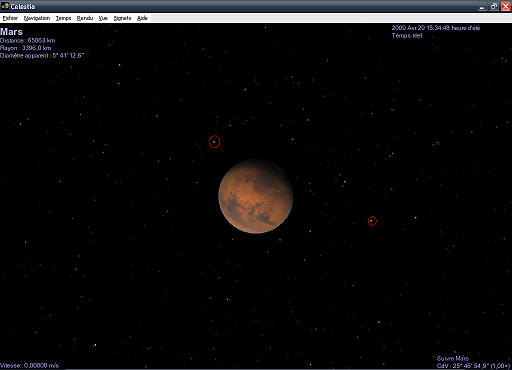Click the Celestia icon in the title bar

tap(5, 6)
